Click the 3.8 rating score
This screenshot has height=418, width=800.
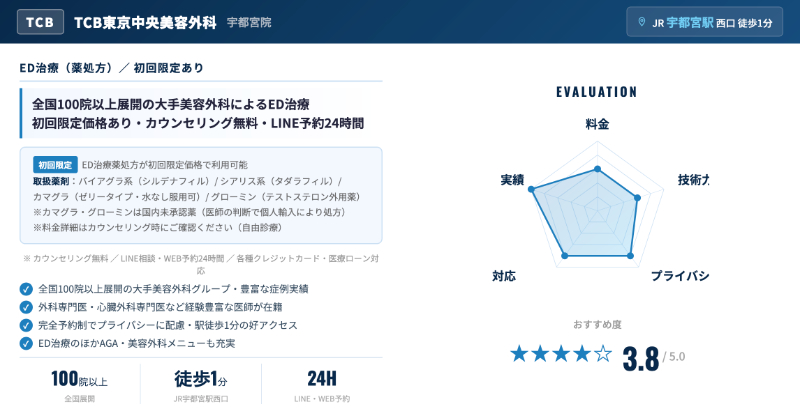[640, 357]
